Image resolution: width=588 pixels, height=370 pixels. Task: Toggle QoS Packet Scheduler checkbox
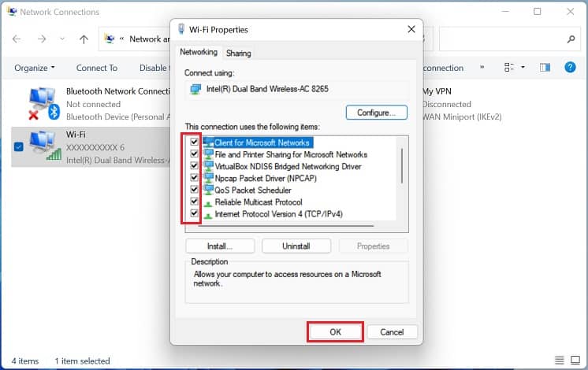pyautogui.click(x=194, y=190)
